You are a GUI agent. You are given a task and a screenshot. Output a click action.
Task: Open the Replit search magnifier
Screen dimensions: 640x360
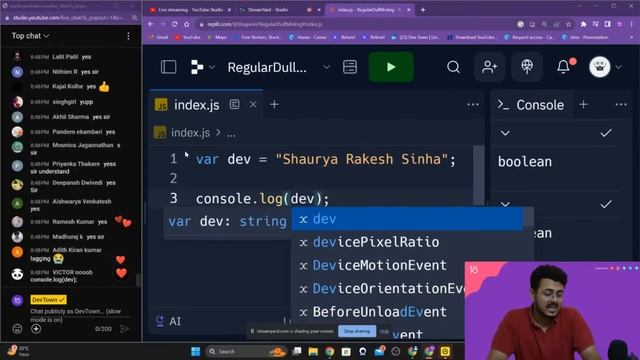pyautogui.click(x=453, y=67)
